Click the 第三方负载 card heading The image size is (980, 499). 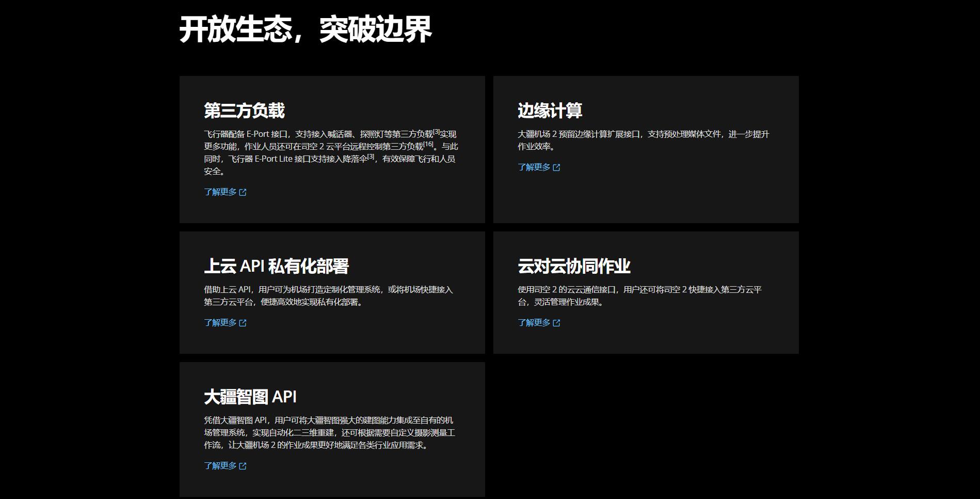click(x=244, y=111)
